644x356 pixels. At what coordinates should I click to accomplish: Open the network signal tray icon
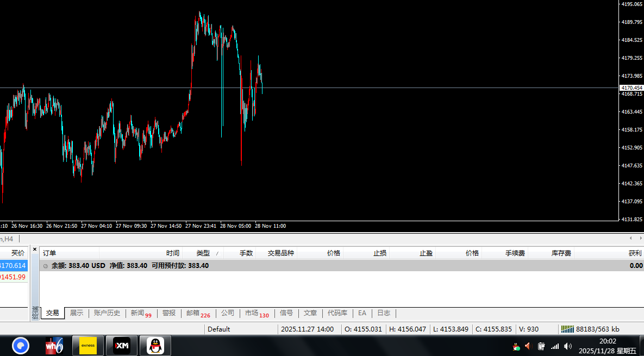555,346
